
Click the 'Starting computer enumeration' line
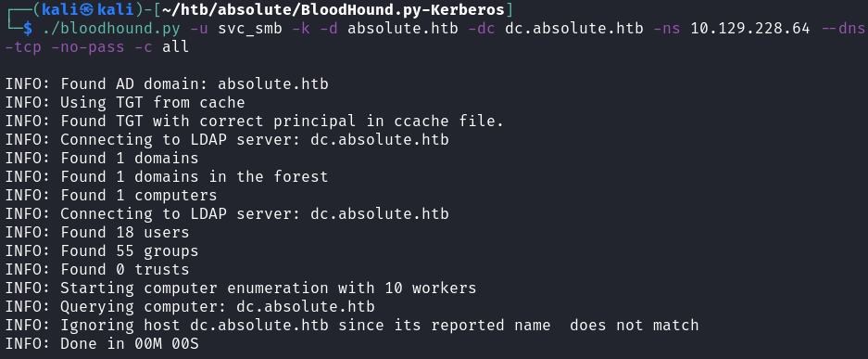(x=241, y=288)
